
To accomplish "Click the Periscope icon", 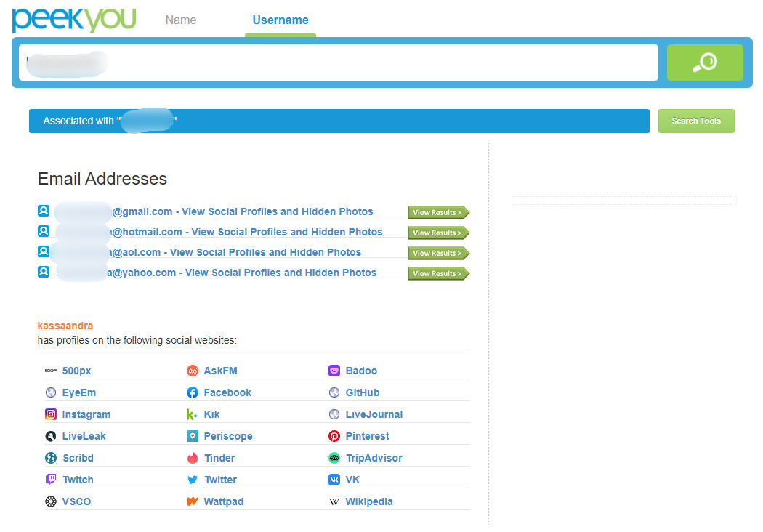I will point(193,436).
